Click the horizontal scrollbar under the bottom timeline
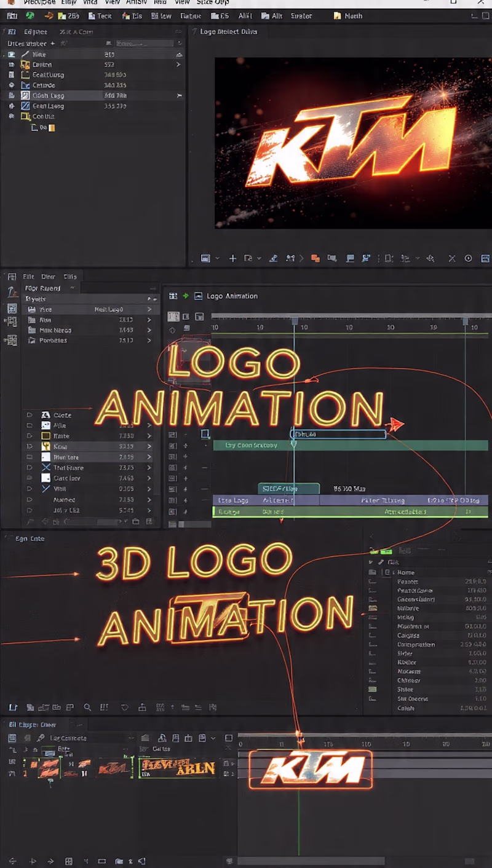The image size is (492, 868). click(x=311, y=861)
